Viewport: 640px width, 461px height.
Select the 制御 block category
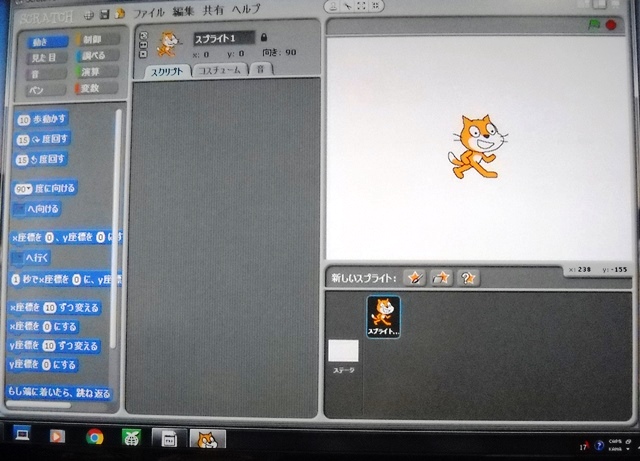[x=97, y=40]
